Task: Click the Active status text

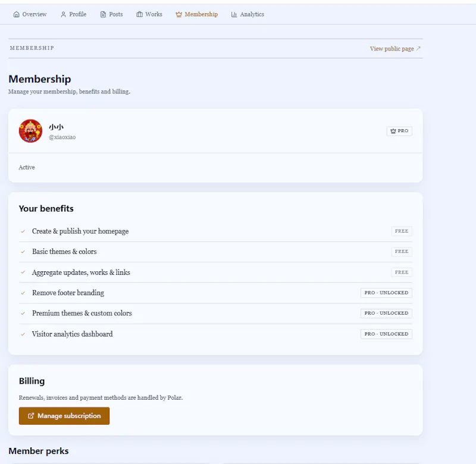Action: click(27, 167)
